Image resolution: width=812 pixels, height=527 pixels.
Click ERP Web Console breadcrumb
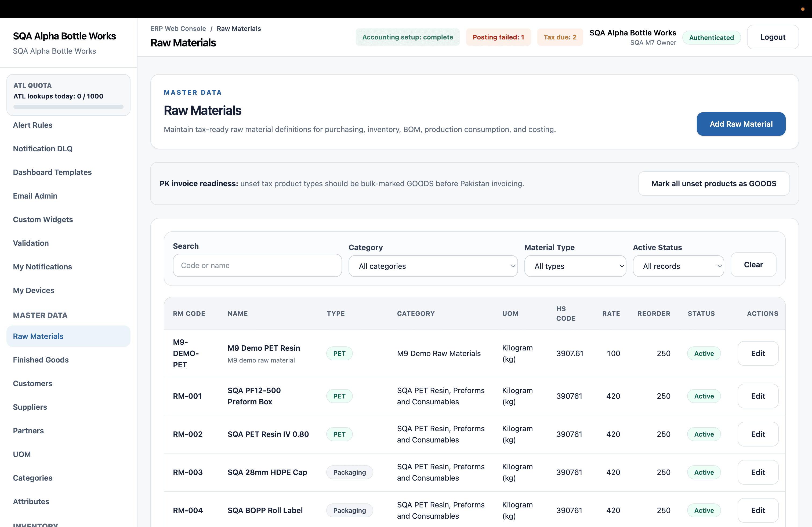point(178,29)
